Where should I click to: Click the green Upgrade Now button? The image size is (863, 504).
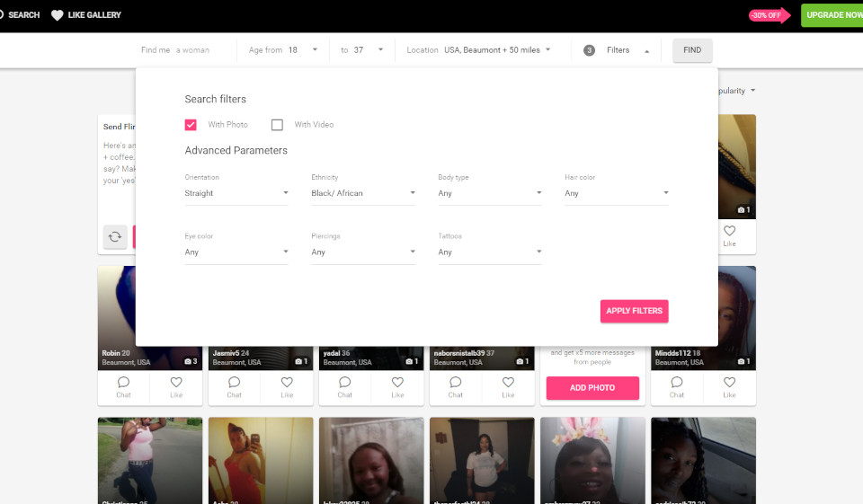coord(832,15)
